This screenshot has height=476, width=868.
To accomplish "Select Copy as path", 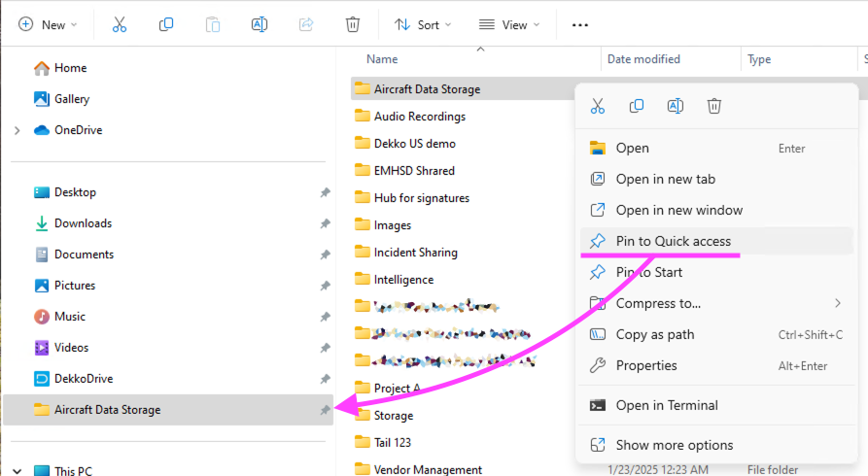I will pyautogui.click(x=716, y=334).
